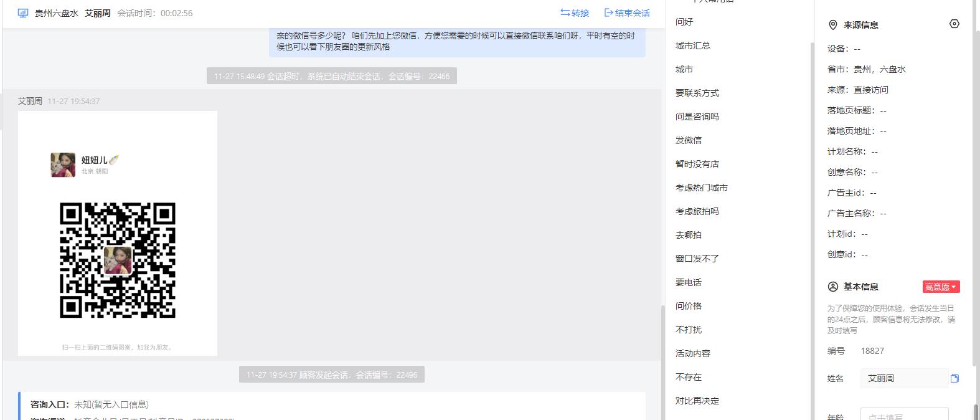Open the WeChat QR code image in the chat

[x=118, y=233]
